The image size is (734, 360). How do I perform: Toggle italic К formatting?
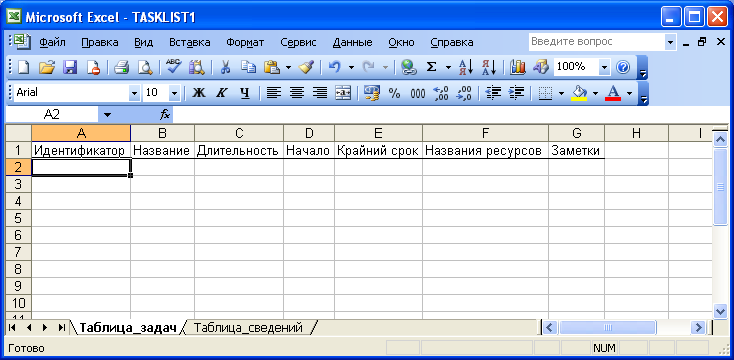221,93
